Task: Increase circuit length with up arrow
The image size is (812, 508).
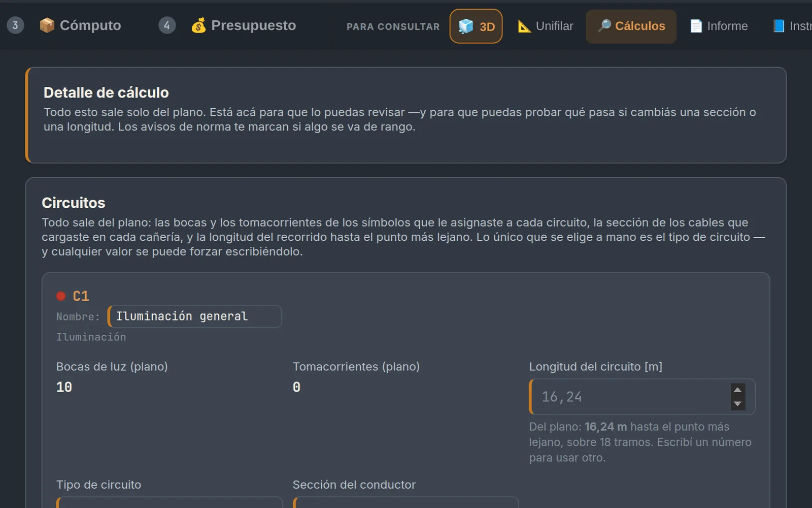Action: 737,390
